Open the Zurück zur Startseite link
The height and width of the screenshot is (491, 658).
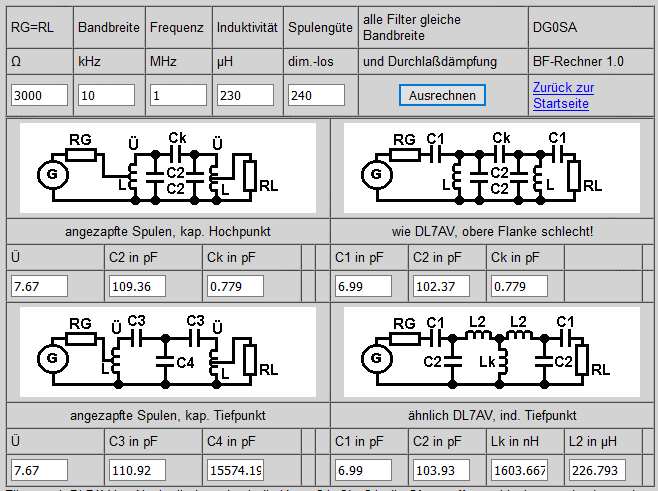(563, 95)
